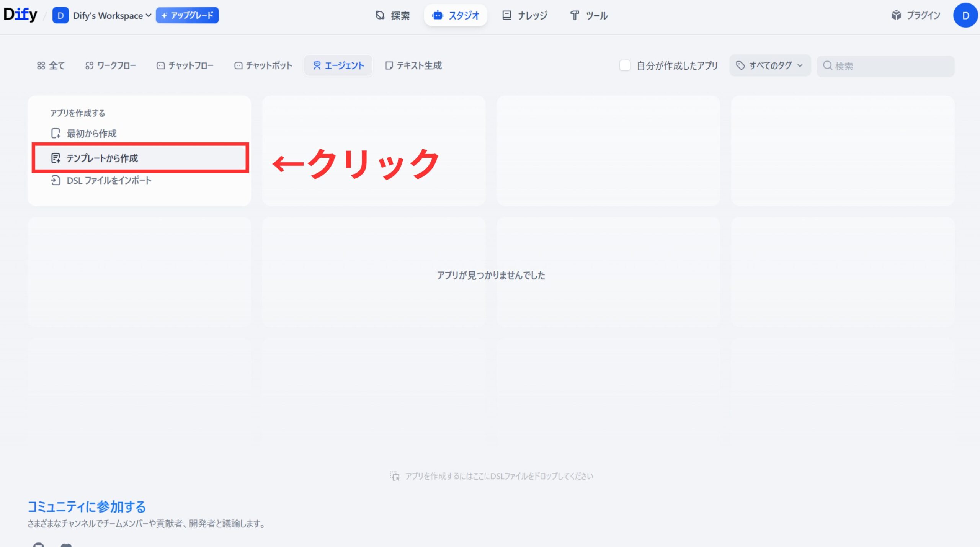Click the チャットフロー filter icon
980x547 pixels.
161,65
